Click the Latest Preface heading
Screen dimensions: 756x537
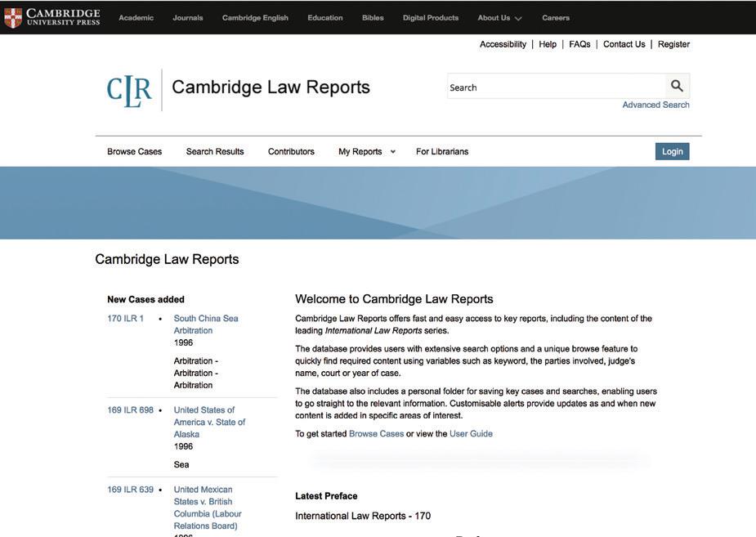326,496
